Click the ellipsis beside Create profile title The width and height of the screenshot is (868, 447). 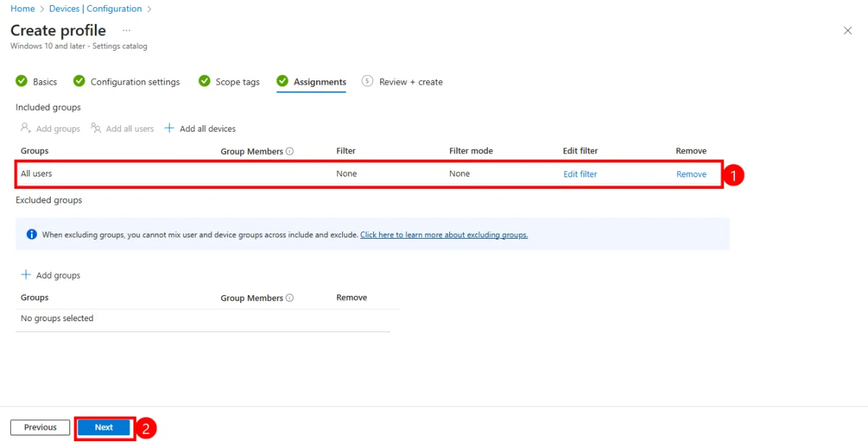(127, 30)
